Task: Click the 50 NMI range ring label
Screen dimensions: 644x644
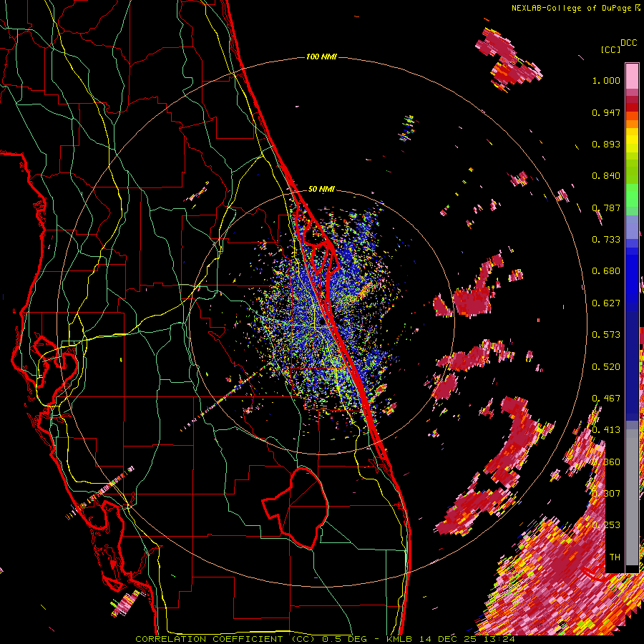Action: (x=321, y=189)
